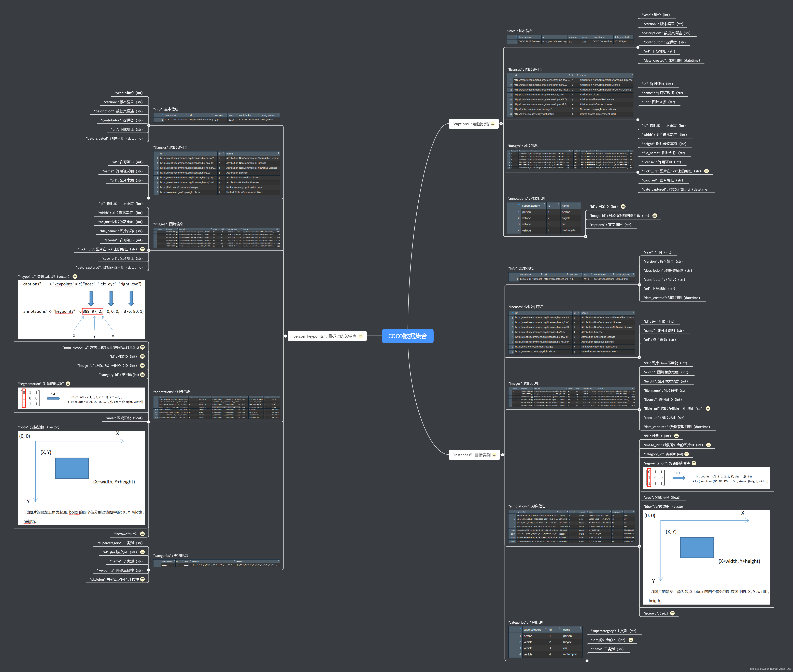Screen dimensions: 793x672
Task: Open note icon on instances branch "segmentation" node
Action: pos(694,463)
